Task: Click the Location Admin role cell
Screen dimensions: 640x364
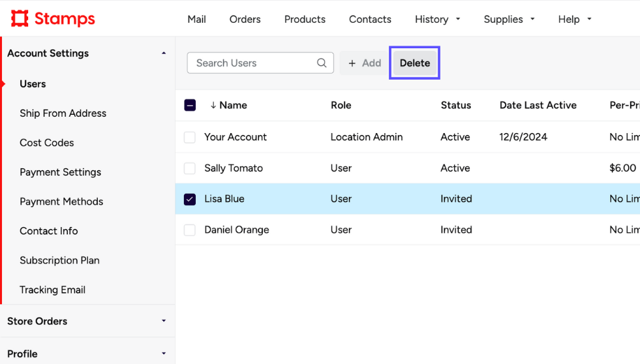Action: click(367, 137)
